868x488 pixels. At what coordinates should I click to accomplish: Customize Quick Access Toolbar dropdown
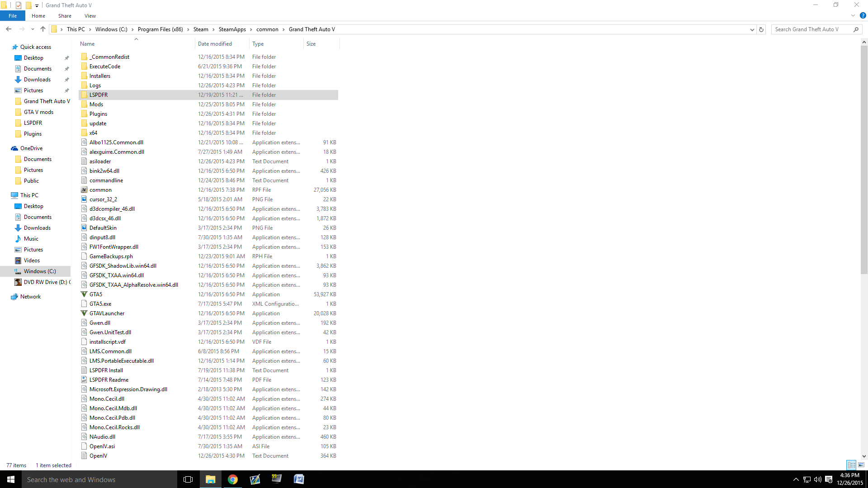pos(37,5)
